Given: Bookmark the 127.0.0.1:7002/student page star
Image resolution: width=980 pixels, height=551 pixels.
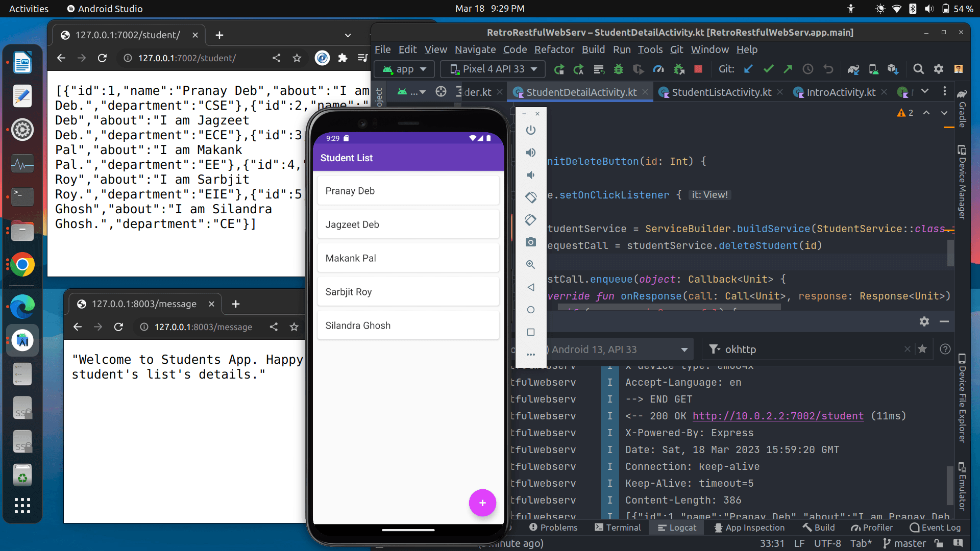Looking at the screenshot, I should (297, 58).
